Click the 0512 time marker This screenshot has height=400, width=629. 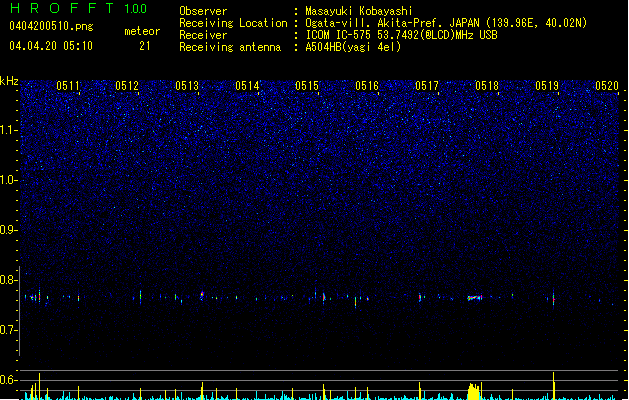127,86
